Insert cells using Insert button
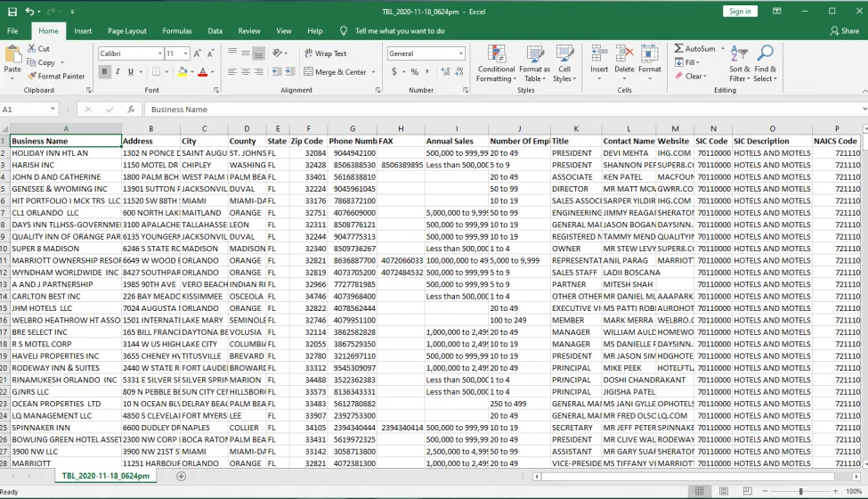Viewport: 868px width, 499px height. click(599, 62)
